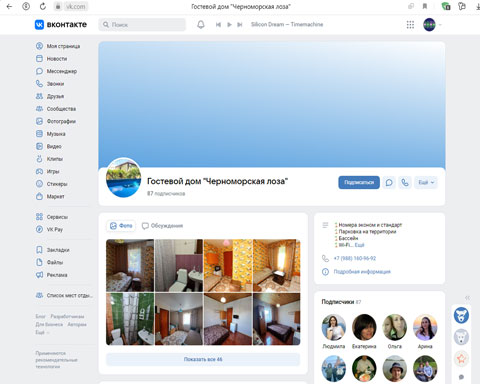
Task: Collapse the right side panel chevron
Action: coord(467,297)
